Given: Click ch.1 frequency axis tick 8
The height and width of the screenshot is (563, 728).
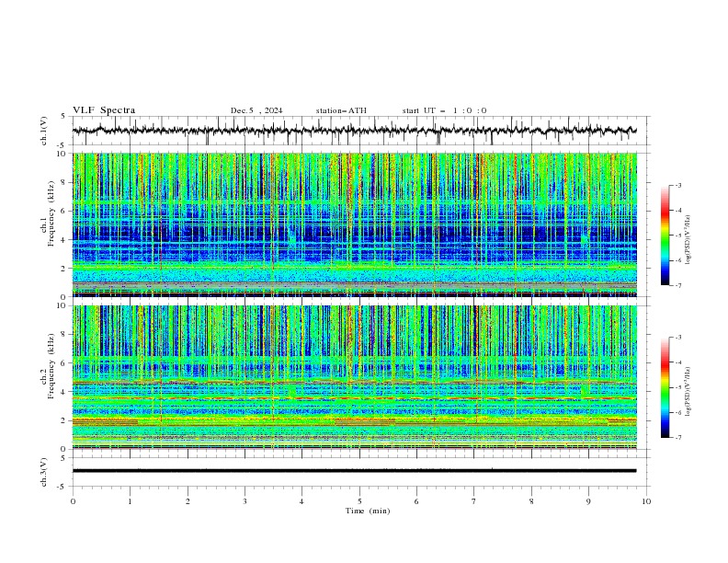Looking at the screenshot, I should 64,182.
